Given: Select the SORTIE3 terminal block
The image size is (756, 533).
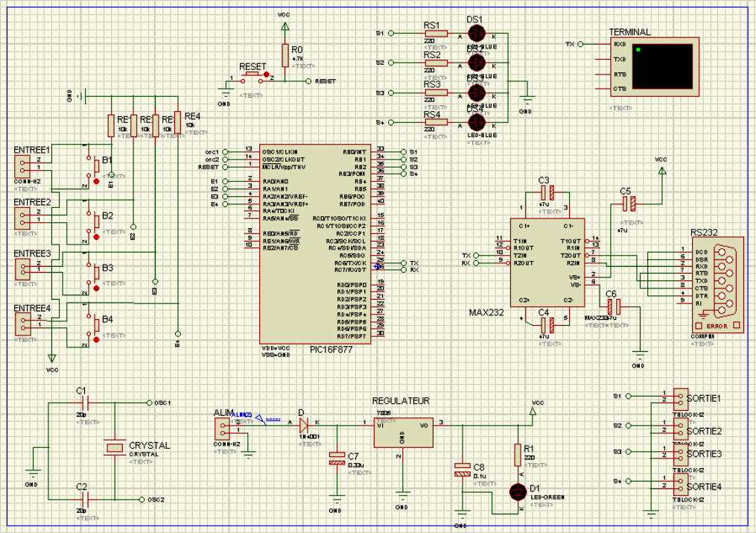Looking at the screenshot, I should (x=680, y=455).
